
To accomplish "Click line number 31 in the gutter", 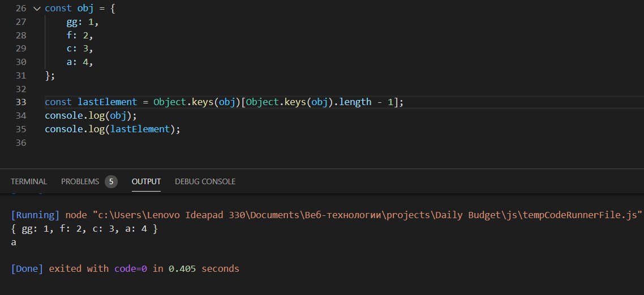I will click(x=21, y=76).
